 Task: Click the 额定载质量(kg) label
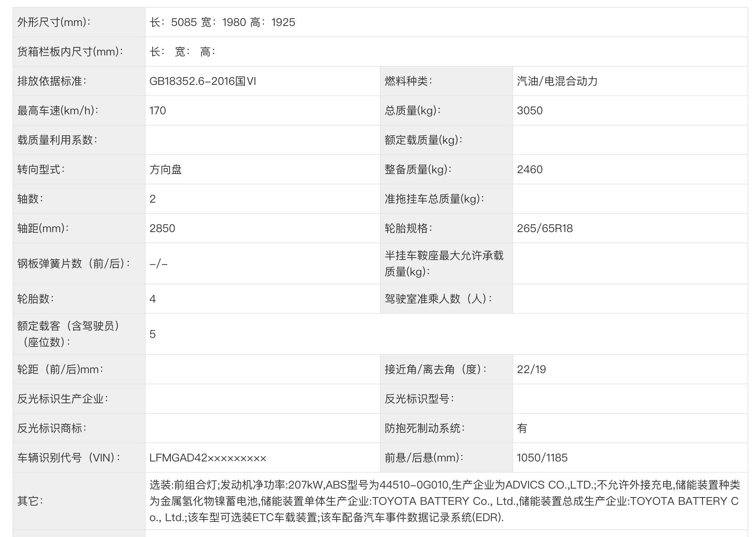click(424, 140)
